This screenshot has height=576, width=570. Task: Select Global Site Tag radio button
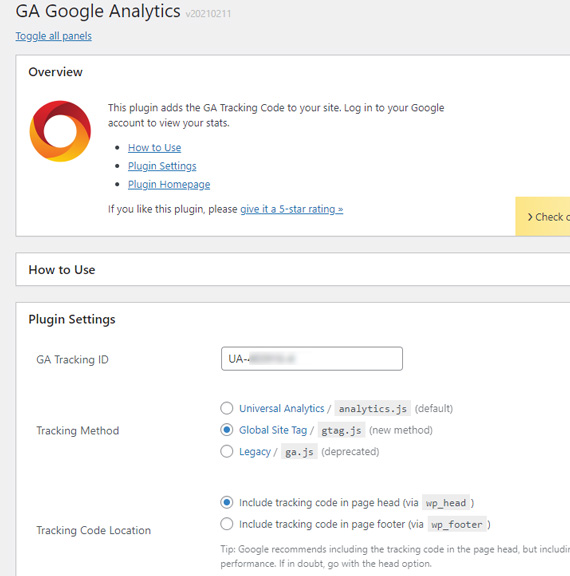point(227,429)
